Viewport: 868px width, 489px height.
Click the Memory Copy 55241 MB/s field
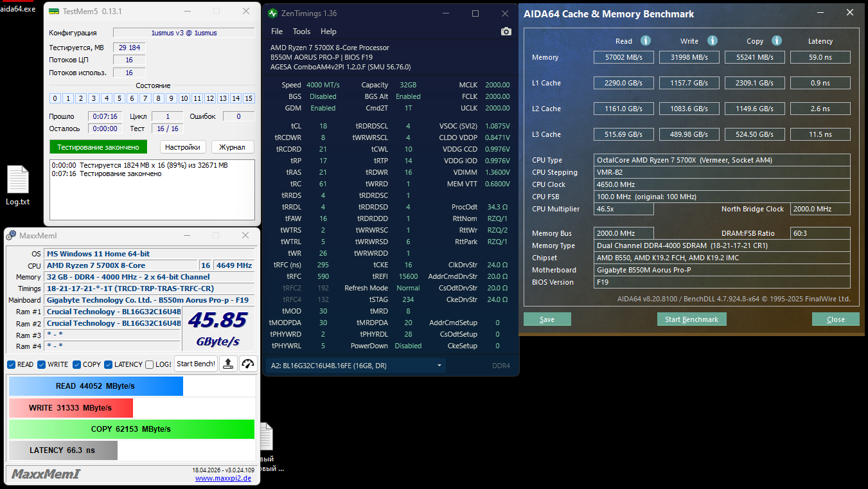click(755, 57)
